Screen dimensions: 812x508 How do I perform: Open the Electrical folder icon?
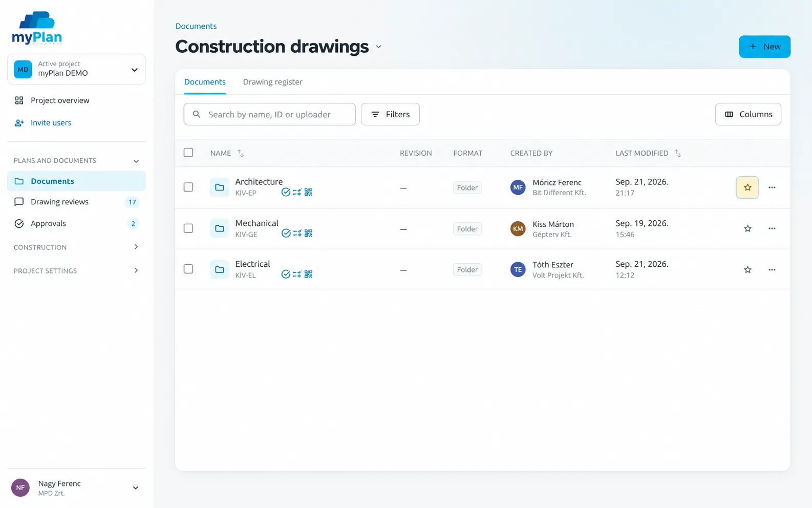(220, 269)
